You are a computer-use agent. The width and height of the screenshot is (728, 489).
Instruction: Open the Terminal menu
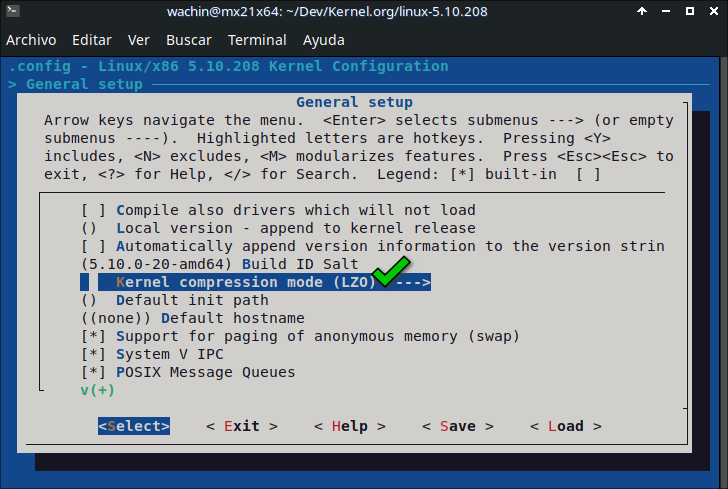[x=257, y=40]
